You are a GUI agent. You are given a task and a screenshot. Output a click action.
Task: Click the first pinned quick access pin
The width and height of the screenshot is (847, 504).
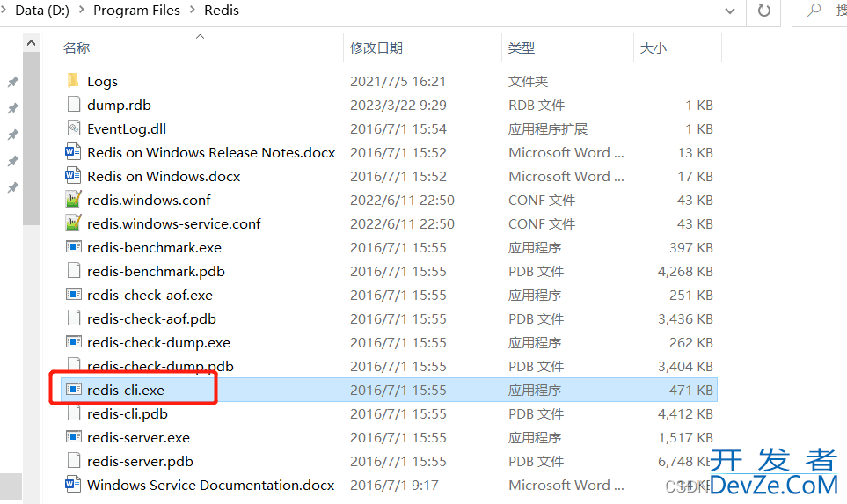(12, 82)
